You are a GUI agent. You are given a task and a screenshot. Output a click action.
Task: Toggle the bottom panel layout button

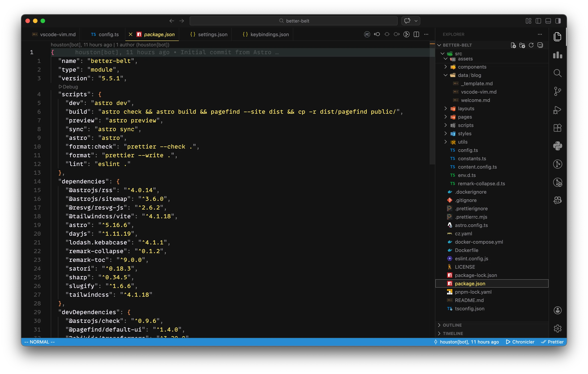[x=548, y=21]
